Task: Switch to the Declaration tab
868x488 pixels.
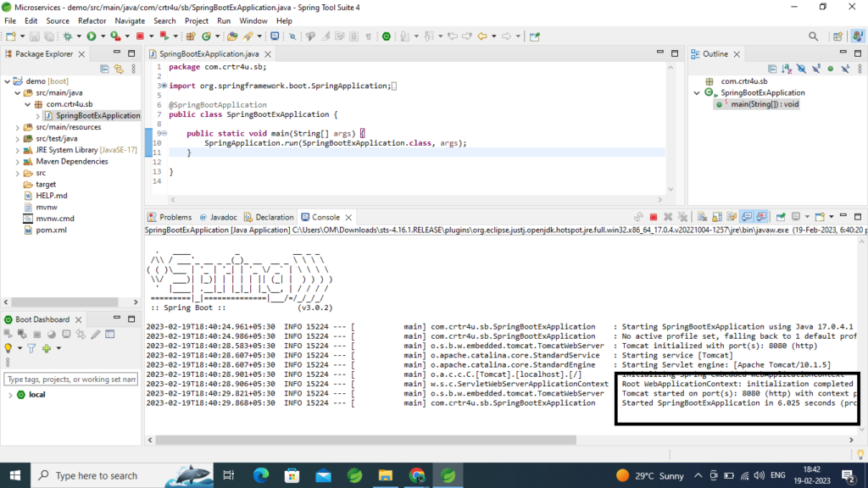Action: tap(269, 217)
